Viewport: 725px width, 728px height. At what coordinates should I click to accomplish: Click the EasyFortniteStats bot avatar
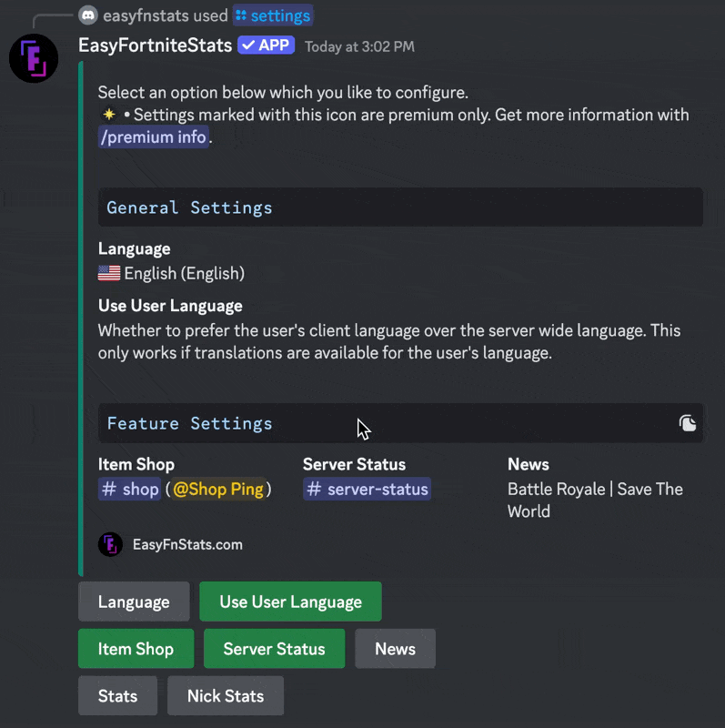34,58
